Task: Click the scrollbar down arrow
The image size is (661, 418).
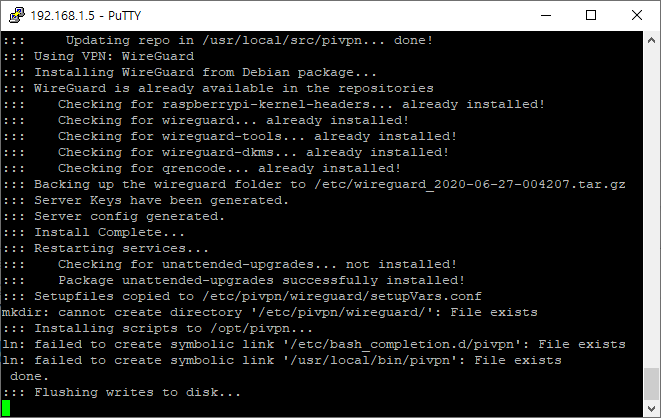Action: (x=651, y=408)
